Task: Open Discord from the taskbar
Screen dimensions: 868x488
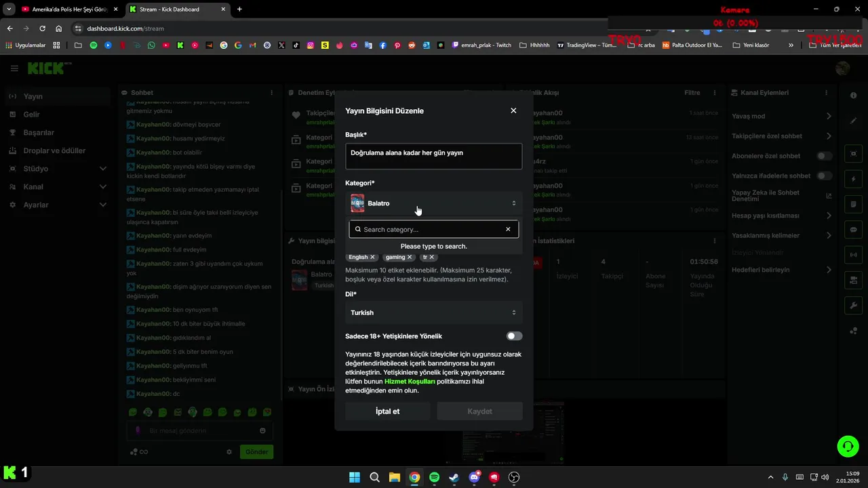Action: coord(474,477)
